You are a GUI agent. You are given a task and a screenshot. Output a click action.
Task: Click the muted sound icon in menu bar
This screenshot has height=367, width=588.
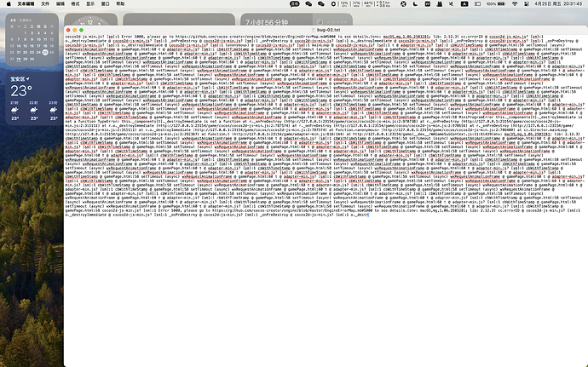[x=451, y=3]
